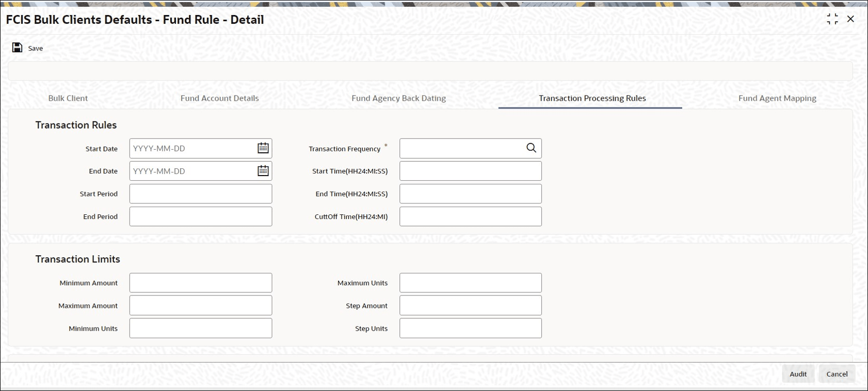Viewport: 868px width, 391px height.
Task: Click the Transaction Frequency label
Action: pos(345,149)
